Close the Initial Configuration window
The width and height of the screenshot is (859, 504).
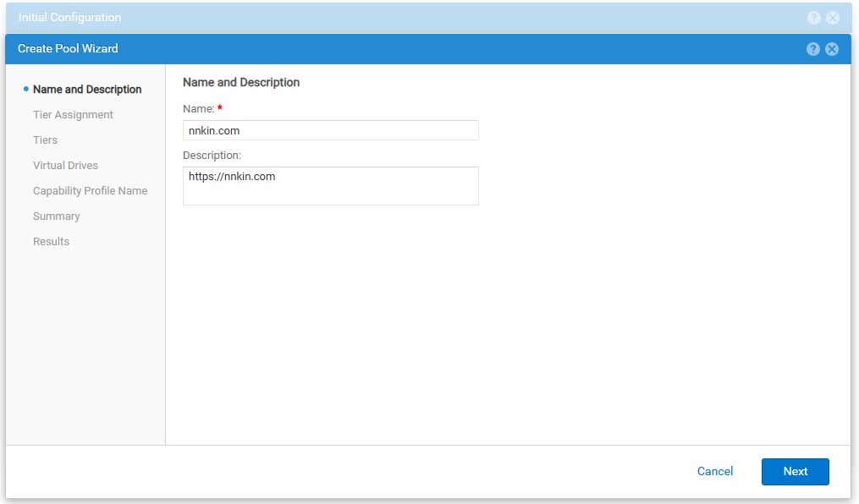(833, 18)
